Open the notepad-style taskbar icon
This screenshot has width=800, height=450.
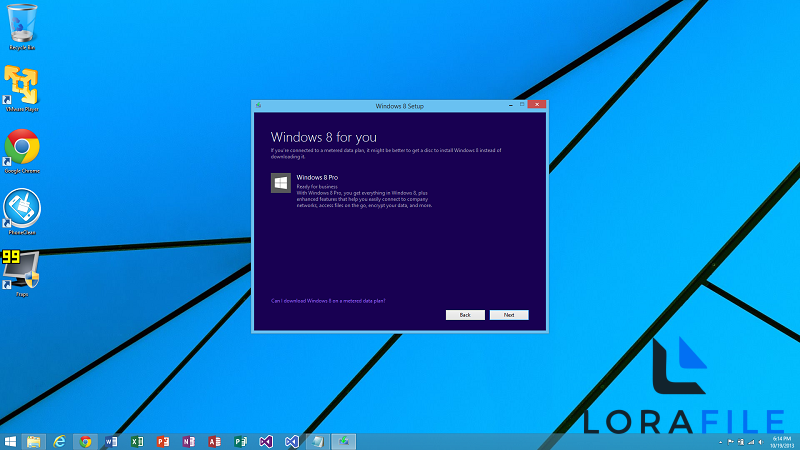317,441
